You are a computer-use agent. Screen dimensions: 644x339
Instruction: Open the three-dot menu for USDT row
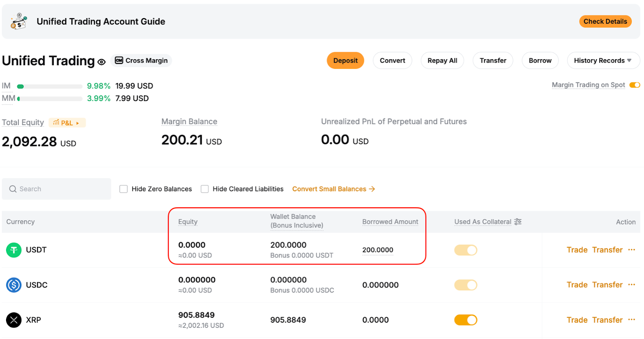pyautogui.click(x=632, y=250)
